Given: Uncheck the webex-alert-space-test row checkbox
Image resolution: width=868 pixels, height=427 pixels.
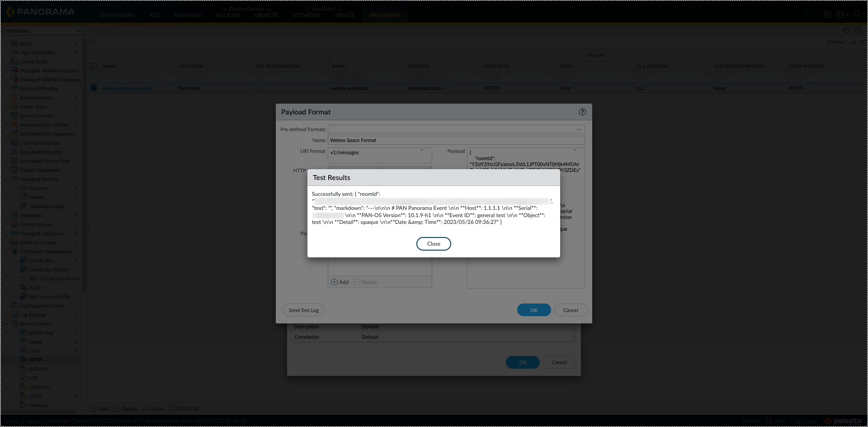Looking at the screenshot, I should point(94,88).
